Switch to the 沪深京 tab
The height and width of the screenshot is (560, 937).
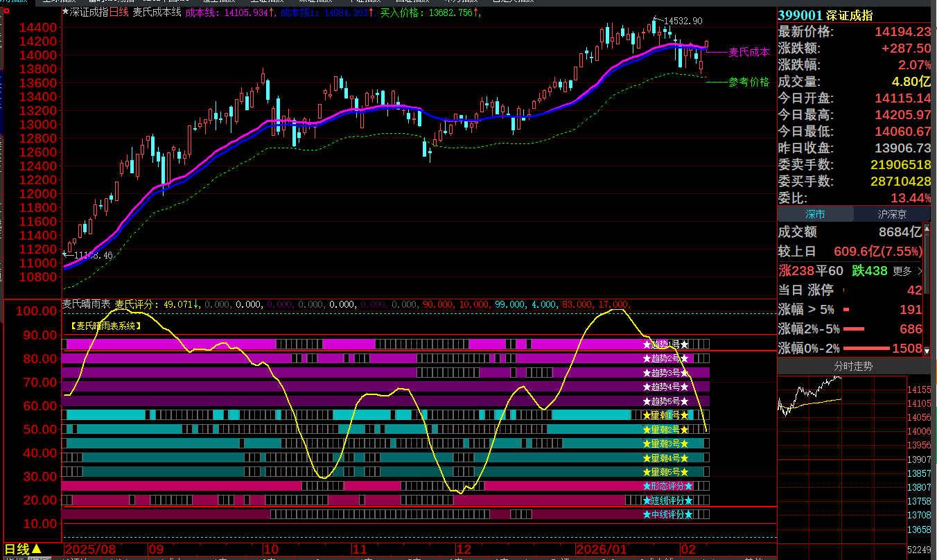[x=892, y=215]
